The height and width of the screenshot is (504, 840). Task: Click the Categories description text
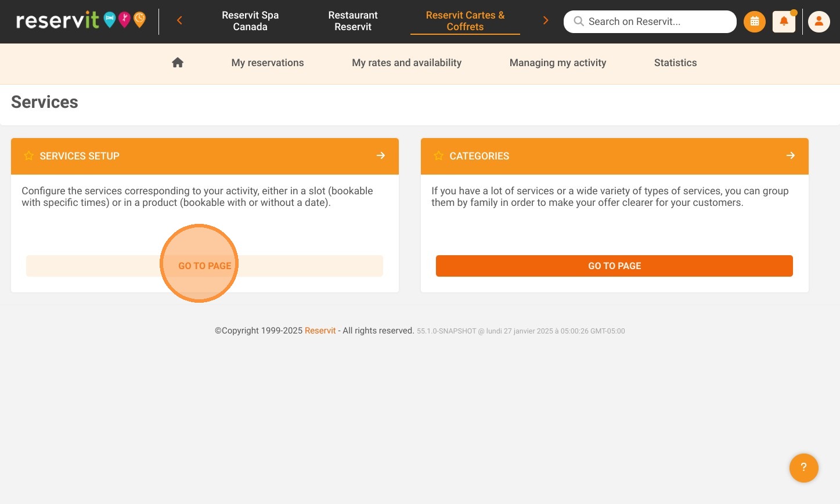tap(610, 197)
